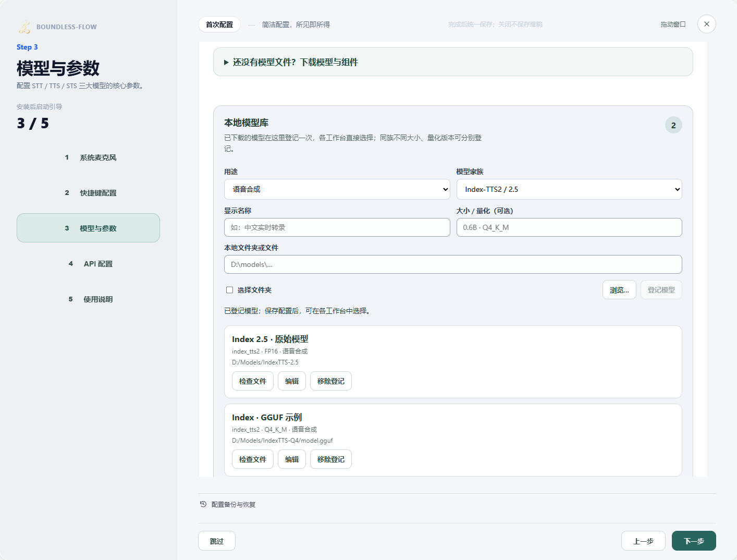The height and width of the screenshot is (560, 737).
Task: Click the Boundless-Flow logo icon
Action: pyautogui.click(x=24, y=27)
